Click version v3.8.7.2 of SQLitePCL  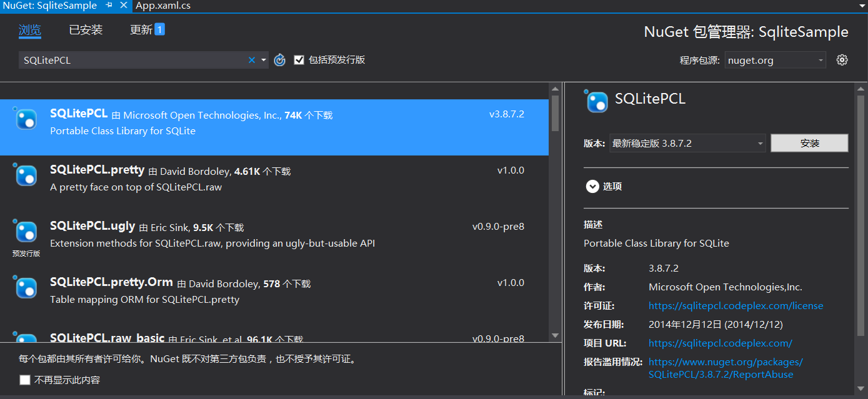tap(507, 114)
